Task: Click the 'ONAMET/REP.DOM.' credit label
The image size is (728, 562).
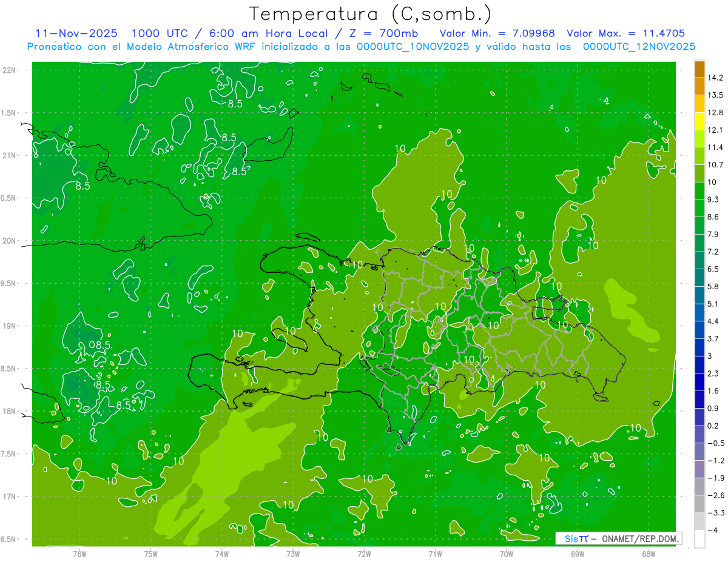Action: click(x=641, y=538)
